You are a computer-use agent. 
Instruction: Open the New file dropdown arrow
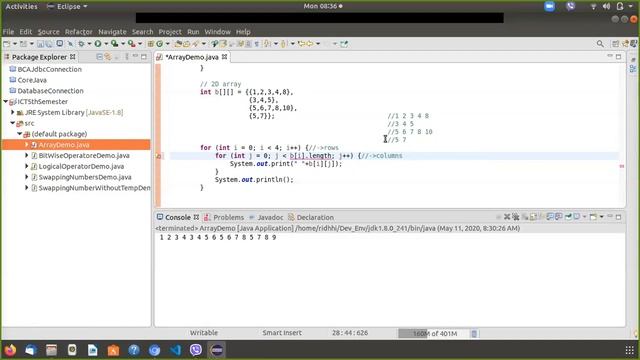click(x=15, y=44)
